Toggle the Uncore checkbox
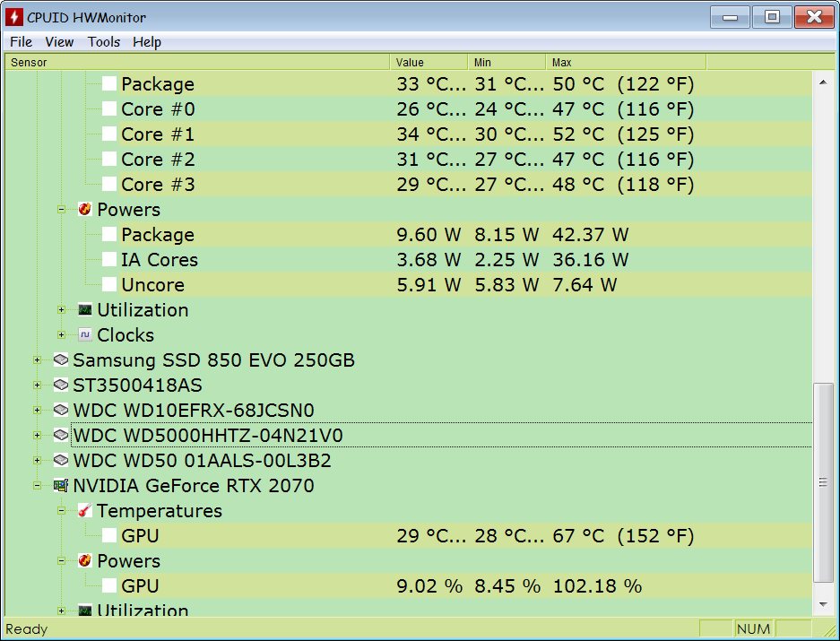This screenshot has width=840, height=641. [109, 284]
